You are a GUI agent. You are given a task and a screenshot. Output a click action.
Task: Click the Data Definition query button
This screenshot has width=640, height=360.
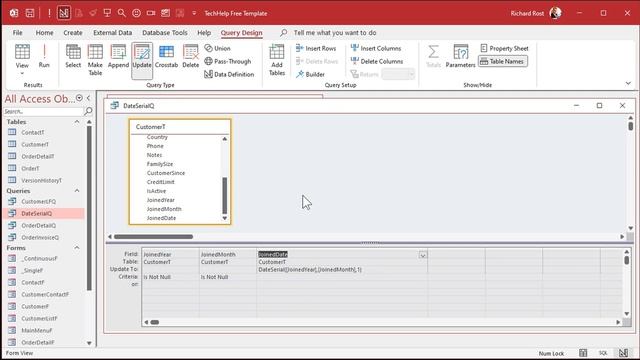click(x=229, y=74)
